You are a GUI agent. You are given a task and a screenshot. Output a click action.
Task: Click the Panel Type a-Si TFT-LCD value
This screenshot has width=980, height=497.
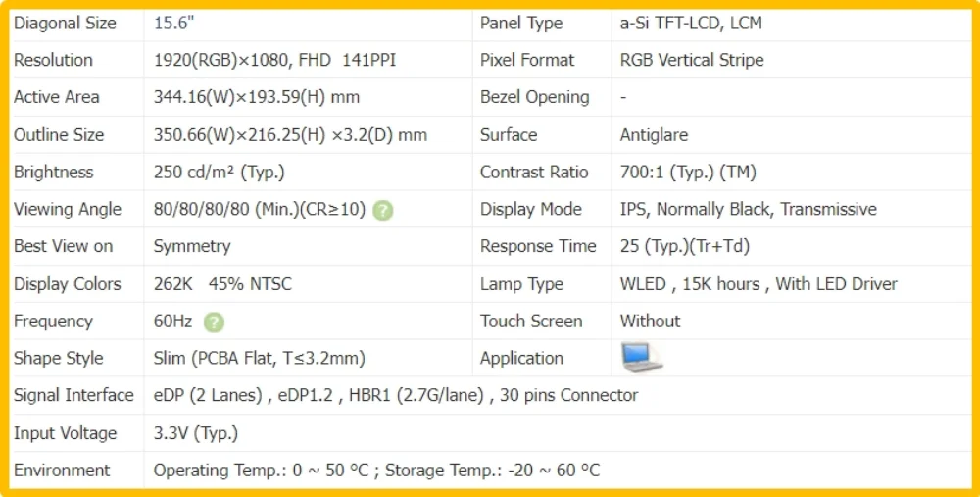[691, 24]
